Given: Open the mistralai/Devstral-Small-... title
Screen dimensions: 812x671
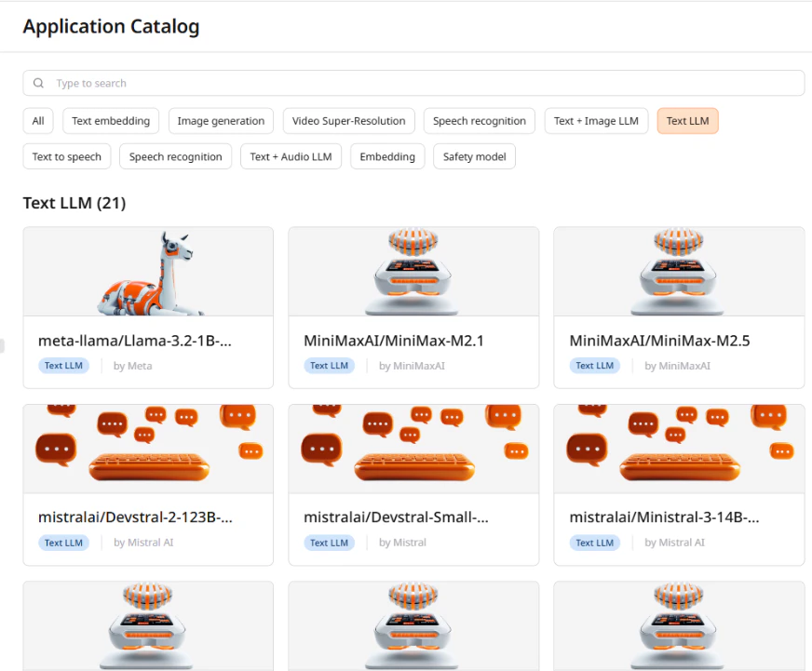Looking at the screenshot, I should point(396,517).
